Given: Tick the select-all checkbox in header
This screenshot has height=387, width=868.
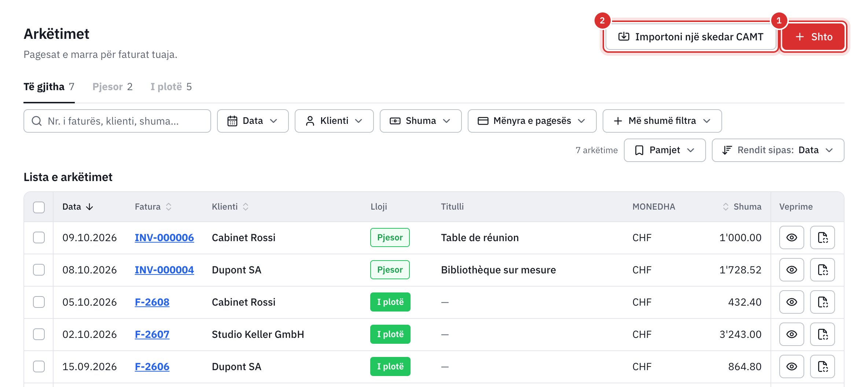Looking at the screenshot, I should (x=39, y=207).
